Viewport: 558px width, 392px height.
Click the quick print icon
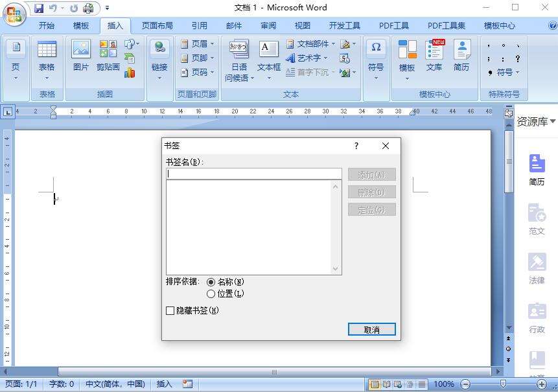click(x=88, y=8)
